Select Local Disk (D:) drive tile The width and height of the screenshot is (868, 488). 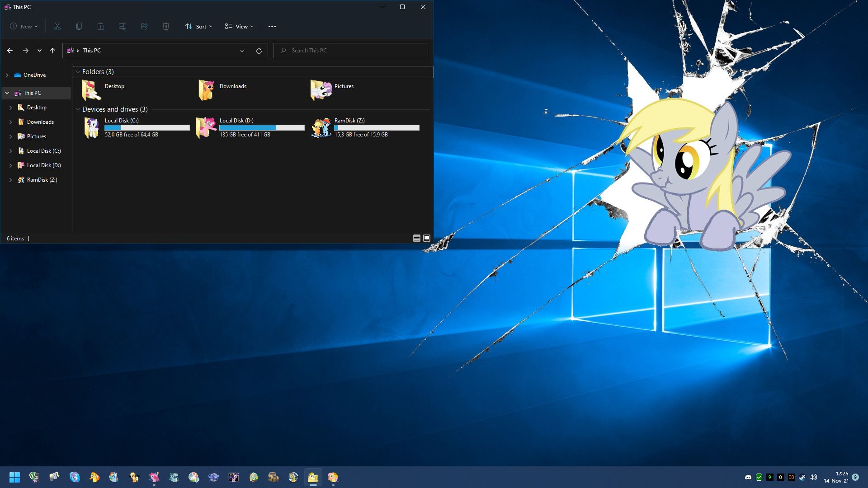[250, 127]
